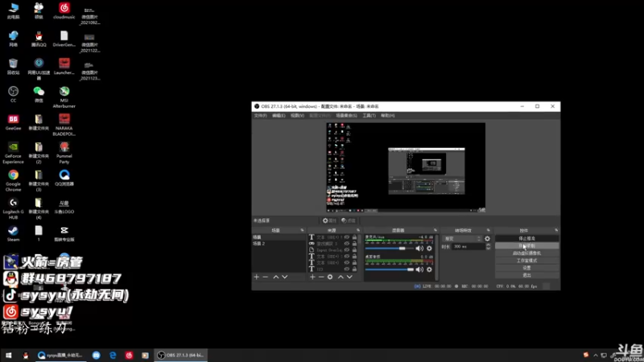The height and width of the screenshot is (362, 644).
Task: Select the MSI Afterburner desktop icon
Action: point(64,97)
